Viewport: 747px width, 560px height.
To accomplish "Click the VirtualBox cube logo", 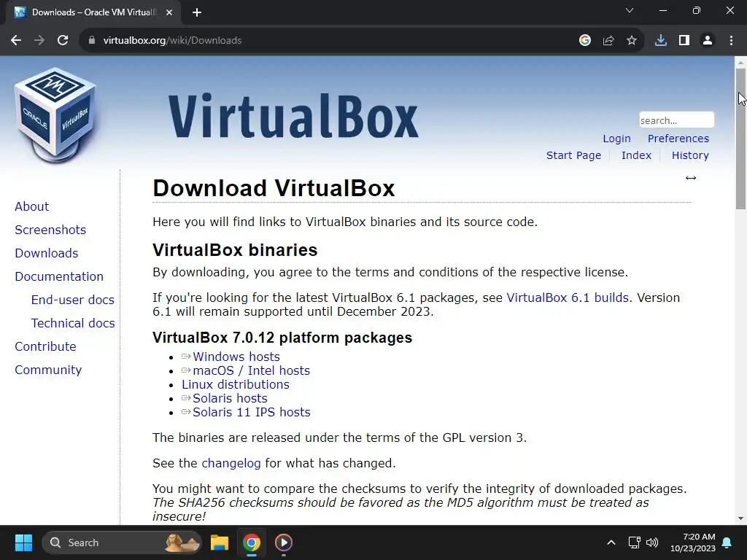I will coord(55,115).
